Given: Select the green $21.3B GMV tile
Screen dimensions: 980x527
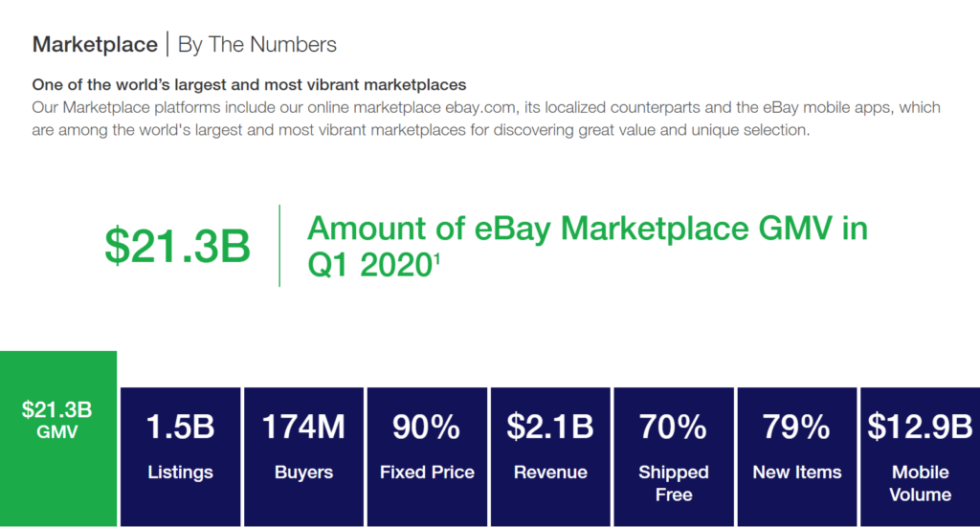Looking at the screenshot, I should (57, 439).
